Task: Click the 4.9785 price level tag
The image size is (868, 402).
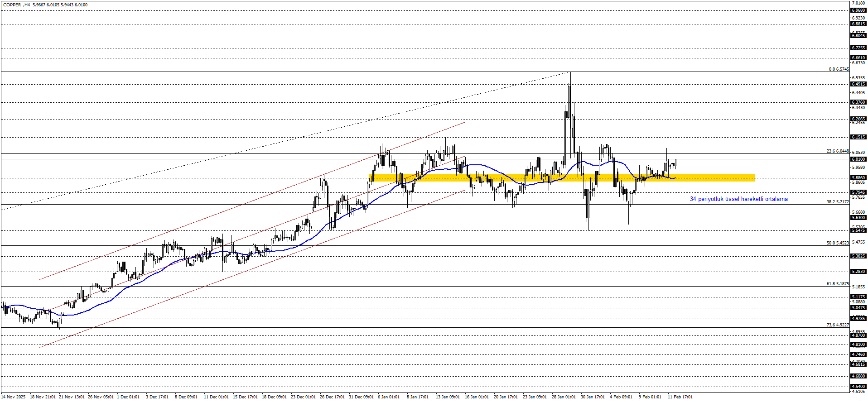Action: point(858,319)
